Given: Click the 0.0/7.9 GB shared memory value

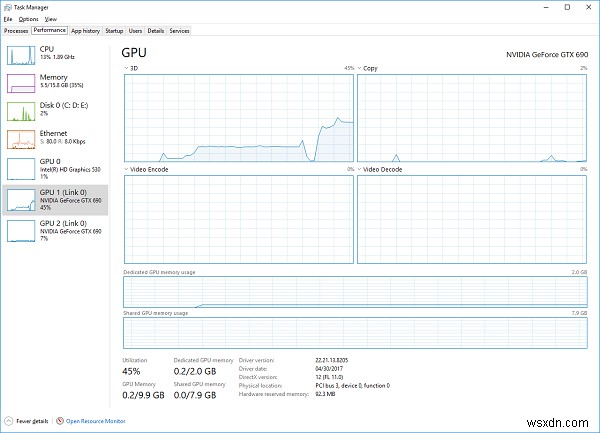Looking at the screenshot, I should click(x=195, y=395).
